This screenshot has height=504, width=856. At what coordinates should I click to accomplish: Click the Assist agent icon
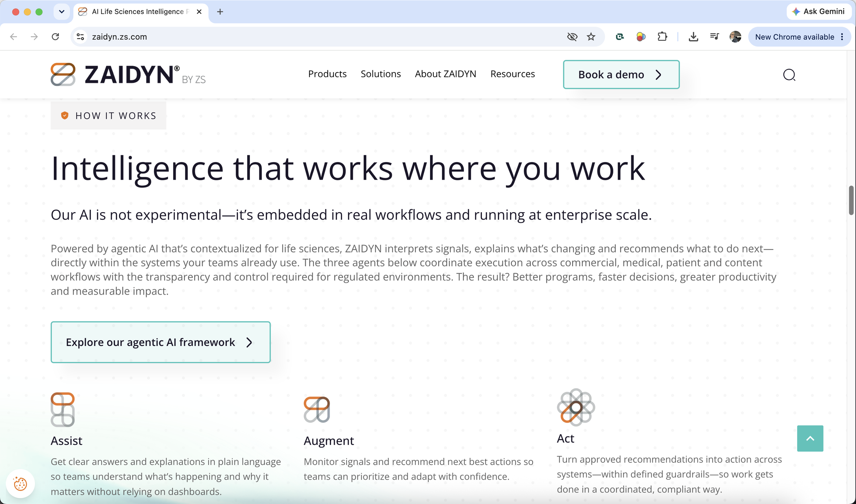(x=63, y=410)
